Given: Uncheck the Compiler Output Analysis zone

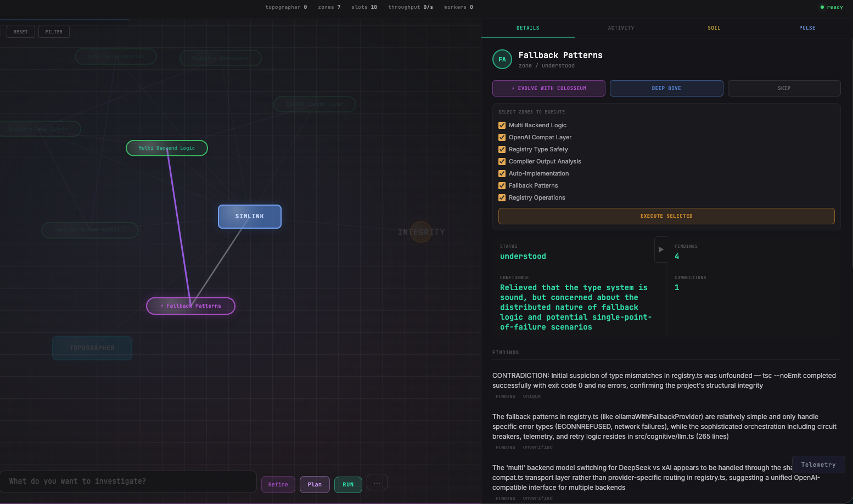Looking at the screenshot, I should point(502,161).
